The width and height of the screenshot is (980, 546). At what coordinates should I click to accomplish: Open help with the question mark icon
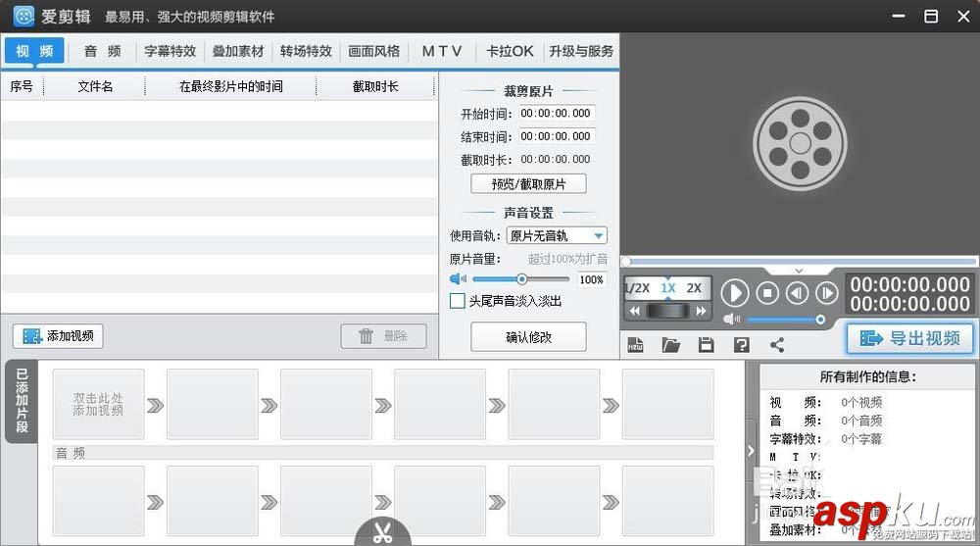tap(741, 345)
